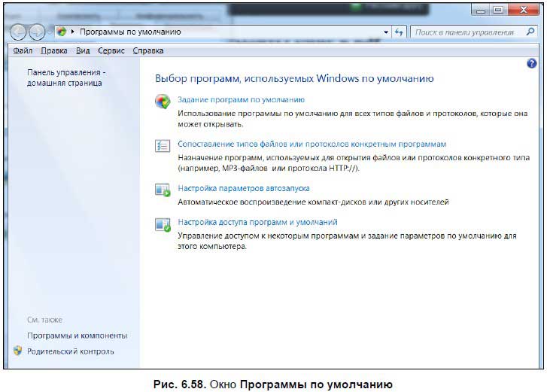
Task: Open the Правка menu
Action: point(54,50)
